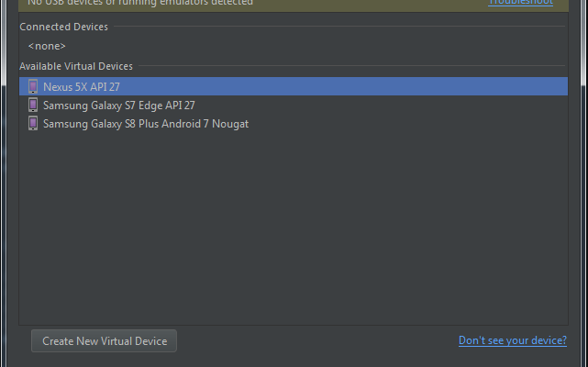The image size is (588, 367).
Task: Select Samsung Galaxy S7 Edge API 27
Action: [x=118, y=105]
